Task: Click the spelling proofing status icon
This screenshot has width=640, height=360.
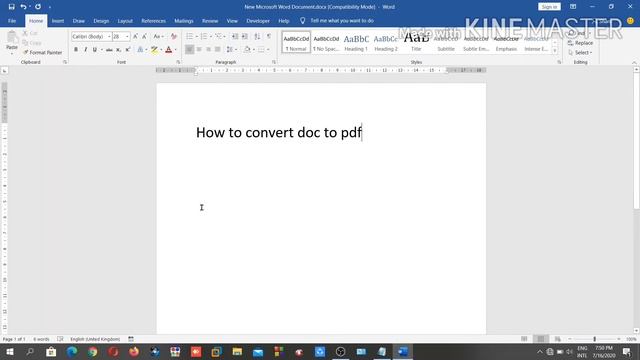Action: tap(60, 339)
